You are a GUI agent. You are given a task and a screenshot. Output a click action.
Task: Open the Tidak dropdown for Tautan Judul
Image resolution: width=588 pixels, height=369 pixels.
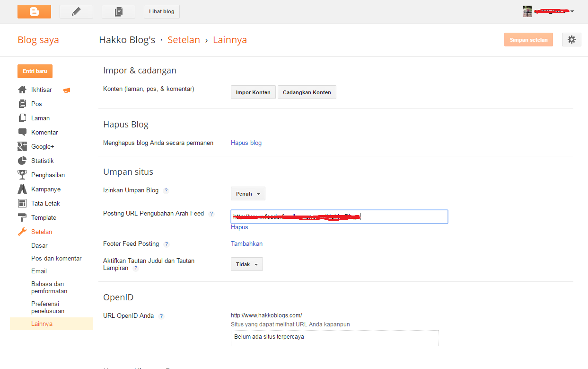(x=246, y=264)
